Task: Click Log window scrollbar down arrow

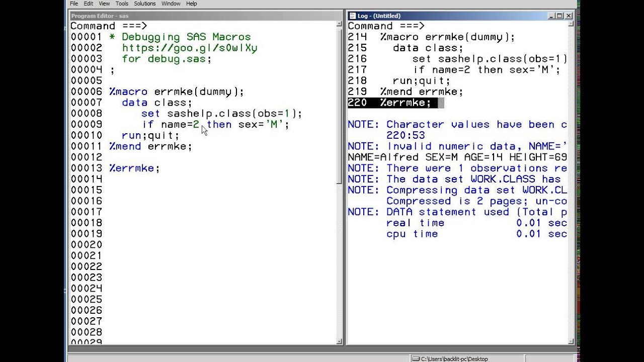Action: (x=571, y=341)
